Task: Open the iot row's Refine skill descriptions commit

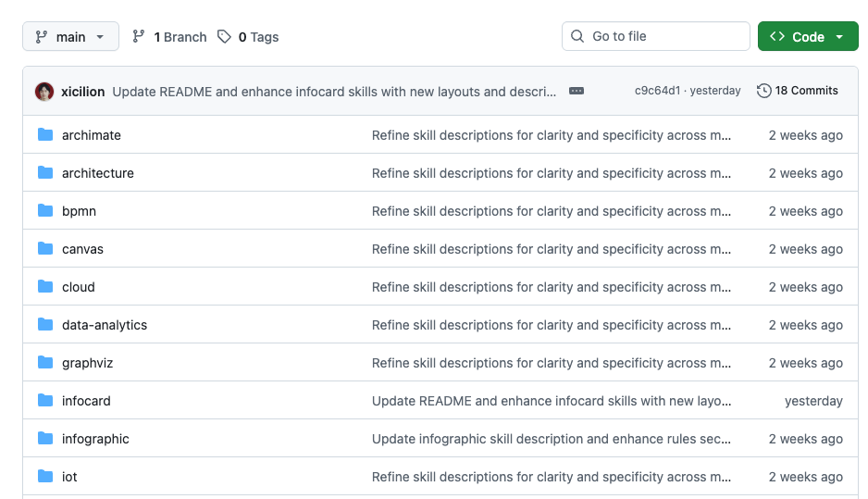Action: (x=552, y=477)
